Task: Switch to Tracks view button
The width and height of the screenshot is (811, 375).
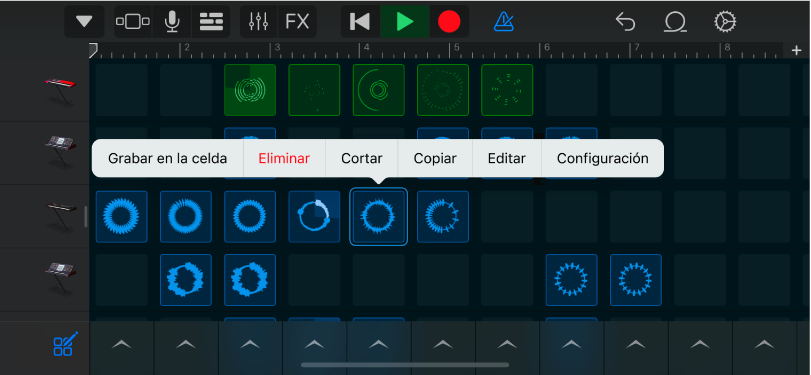Action: 133,22
